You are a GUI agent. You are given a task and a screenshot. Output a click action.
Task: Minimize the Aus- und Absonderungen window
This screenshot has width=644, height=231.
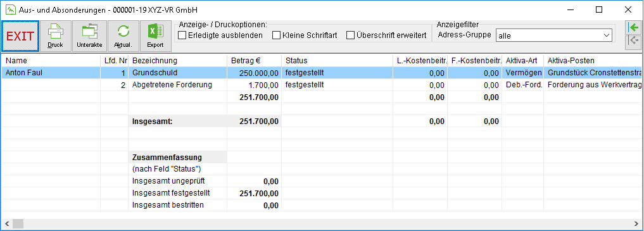tap(570, 9)
